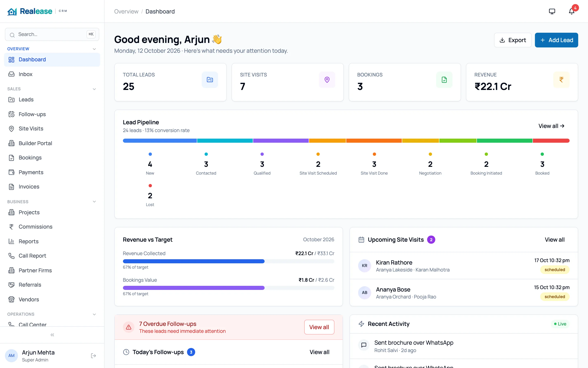The height and width of the screenshot is (368, 588).
Task: Focus the Search input field
Action: pos(52,34)
